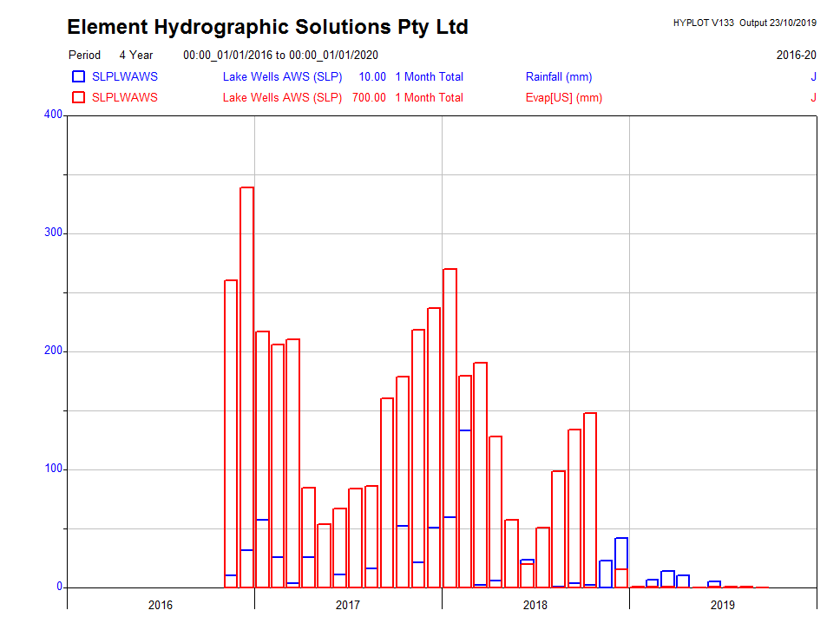This screenshot has width=840, height=630.
Task: Click the 100 y-axis value label
Action: [54, 469]
